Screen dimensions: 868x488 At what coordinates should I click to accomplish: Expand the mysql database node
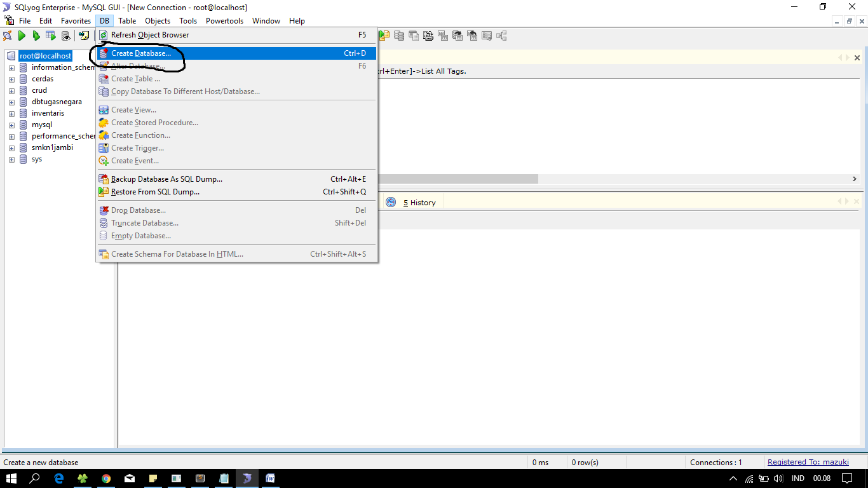(x=11, y=125)
